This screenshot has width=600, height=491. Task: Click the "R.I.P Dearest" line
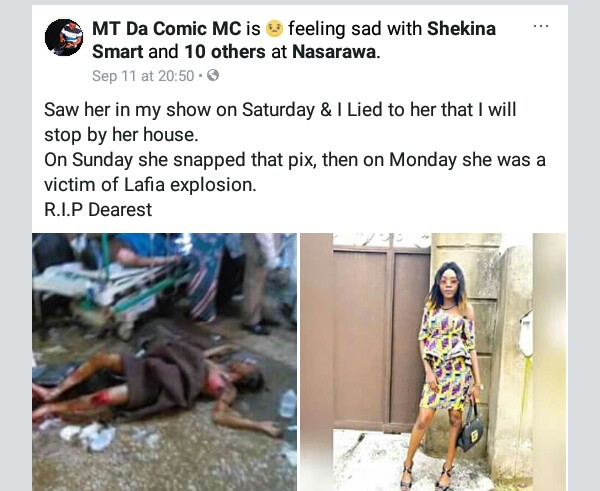(98, 210)
